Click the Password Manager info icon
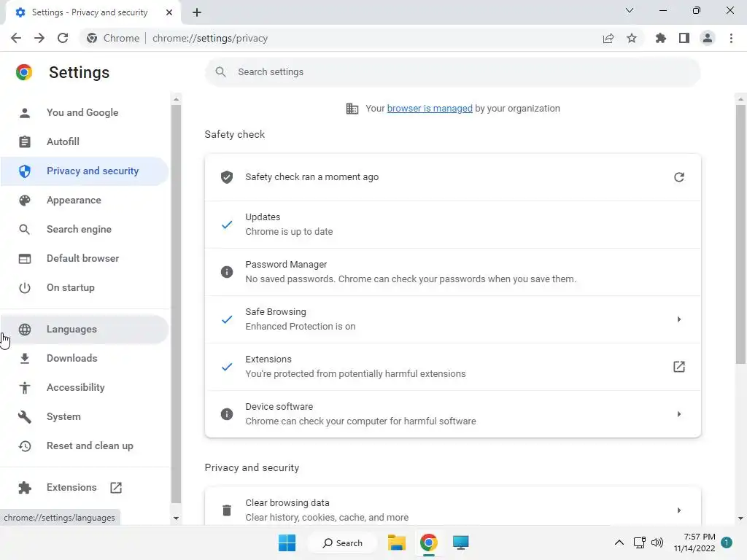The image size is (747, 560). (227, 272)
